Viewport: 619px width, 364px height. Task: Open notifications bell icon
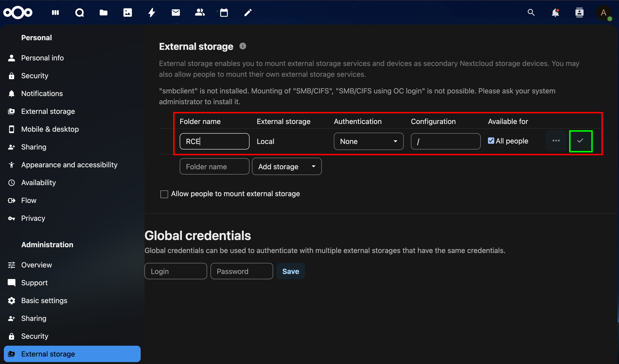click(555, 13)
